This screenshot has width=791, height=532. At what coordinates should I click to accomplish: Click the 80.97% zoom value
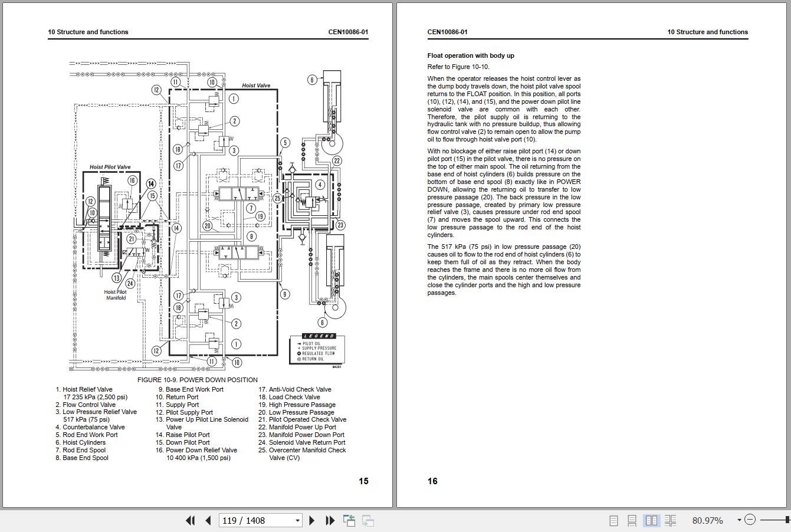pyautogui.click(x=707, y=520)
